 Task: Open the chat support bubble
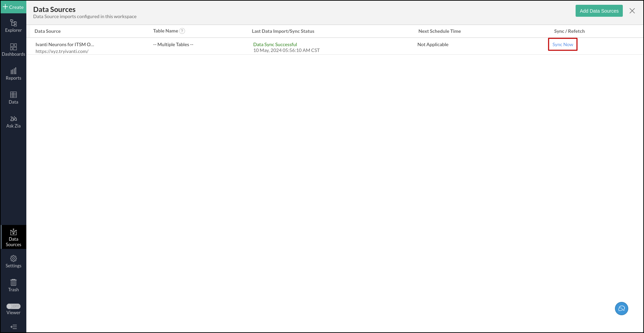(x=621, y=308)
